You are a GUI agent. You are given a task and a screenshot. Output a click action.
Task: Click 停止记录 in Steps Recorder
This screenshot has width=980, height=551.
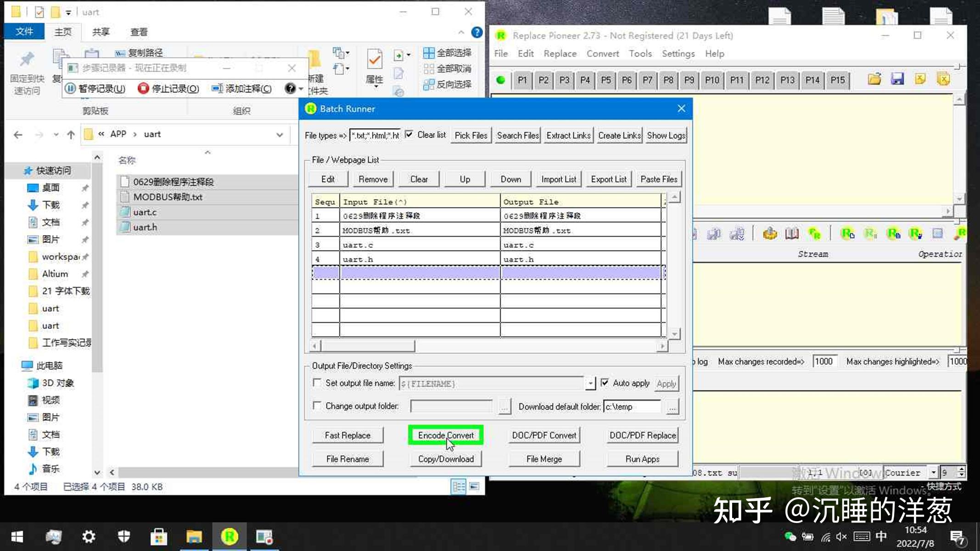(x=168, y=88)
